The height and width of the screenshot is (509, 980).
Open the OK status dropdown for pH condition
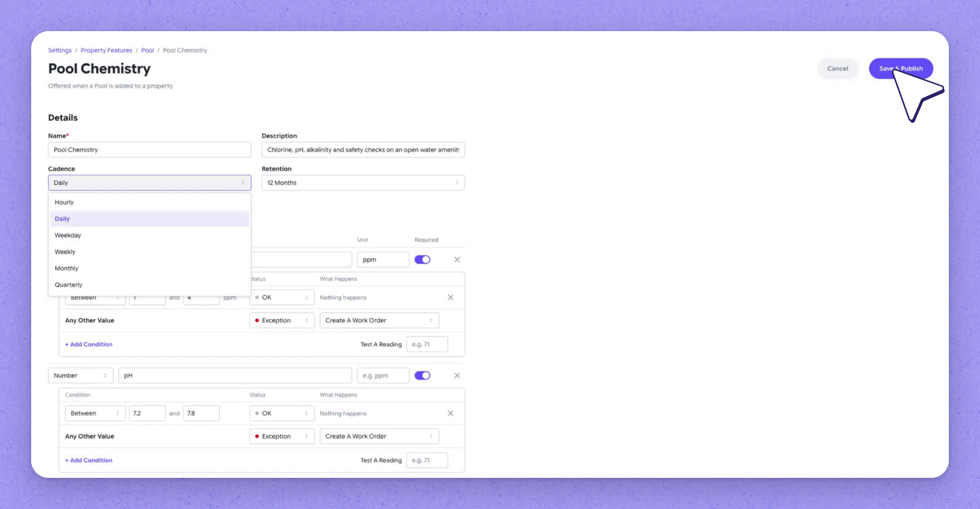[x=282, y=413]
